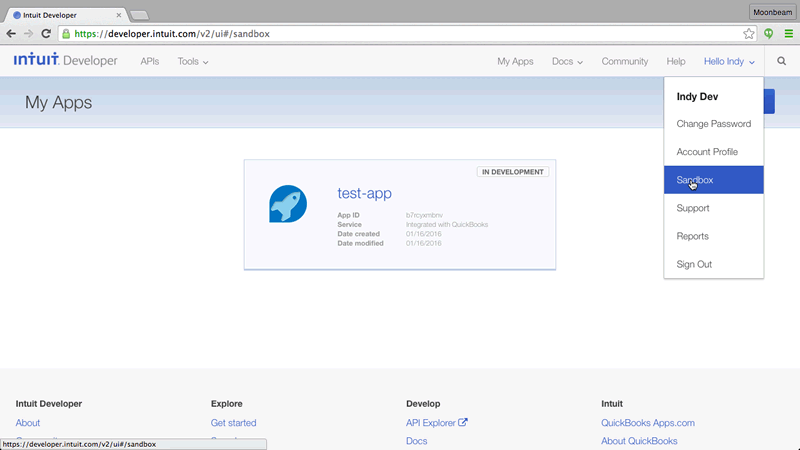The height and width of the screenshot is (450, 800).
Task: Open a new browser tab
Action: point(139,15)
